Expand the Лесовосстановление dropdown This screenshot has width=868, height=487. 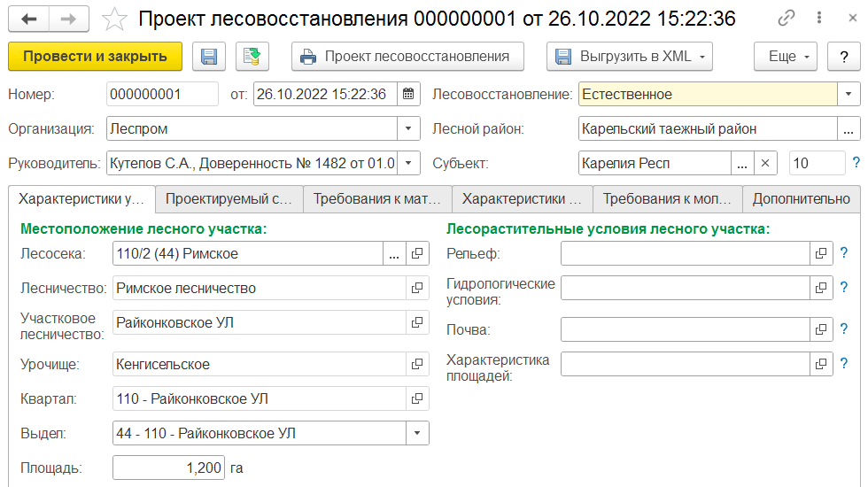pyautogui.click(x=849, y=94)
